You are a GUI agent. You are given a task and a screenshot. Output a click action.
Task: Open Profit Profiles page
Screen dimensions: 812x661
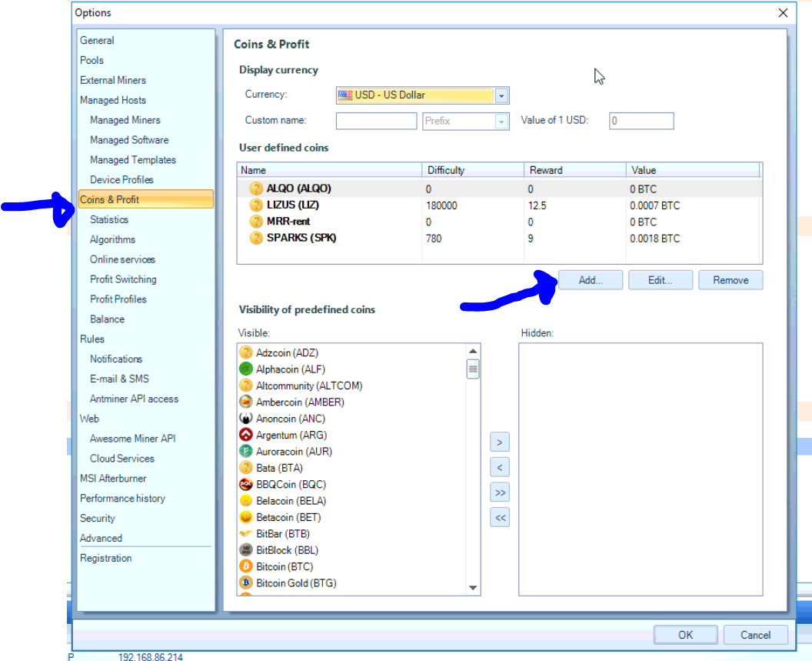(x=118, y=299)
